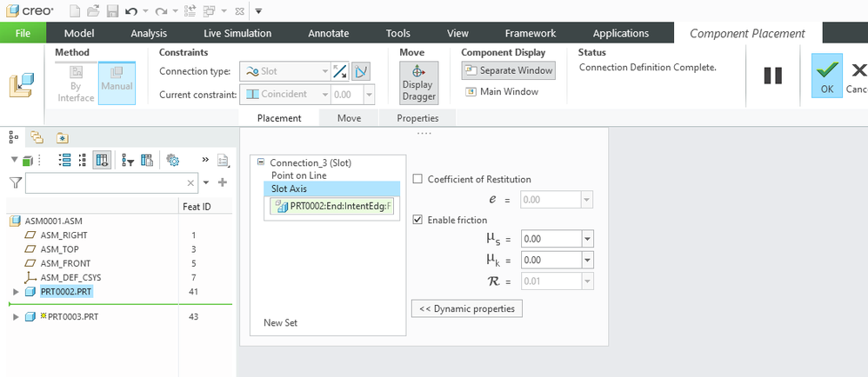Viewport: 868px width, 377px height.
Task: Click the Redo arrow icon
Action: pyautogui.click(x=161, y=11)
